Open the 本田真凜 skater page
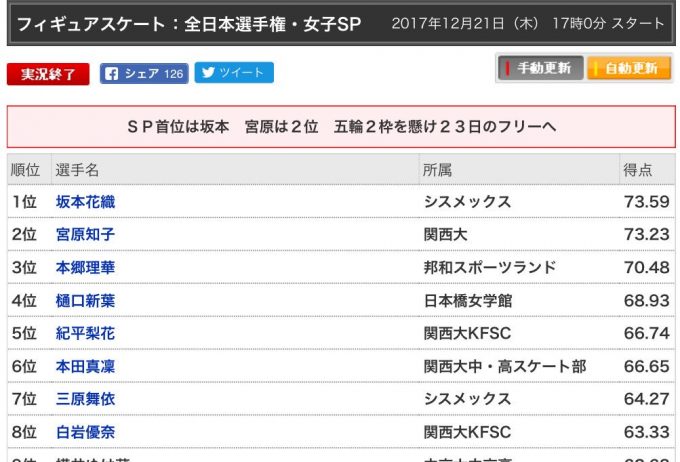This screenshot has height=462, width=680. point(85,367)
